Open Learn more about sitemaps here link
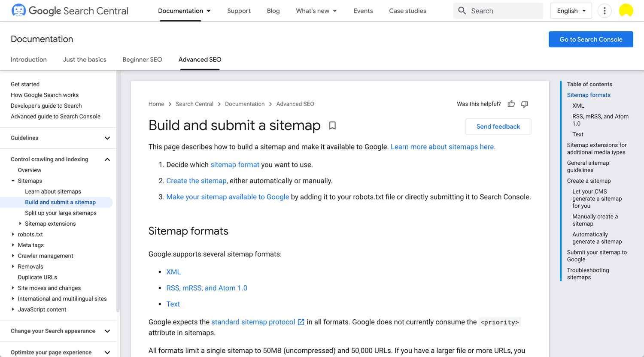 (x=443, y=147)
